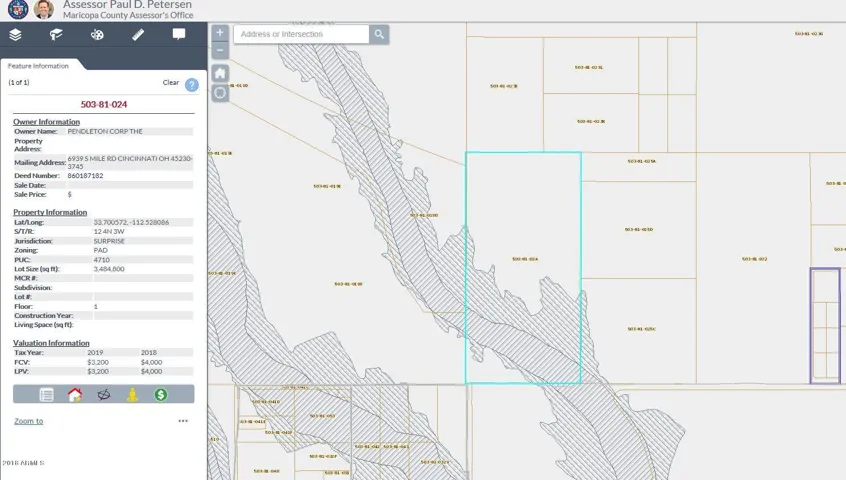Screen dimensions: 846x480
Task: Click owner name PENDLETON CORP THE
Action: click(105, 131)
